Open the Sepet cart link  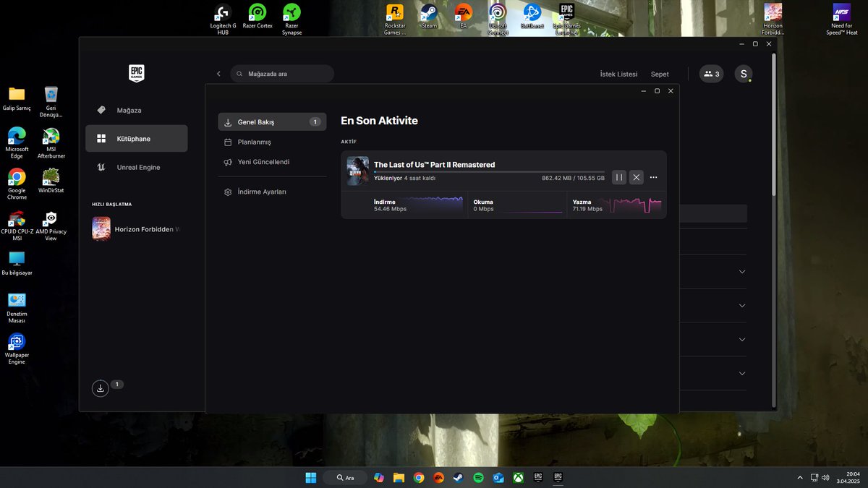click(660, 74)
